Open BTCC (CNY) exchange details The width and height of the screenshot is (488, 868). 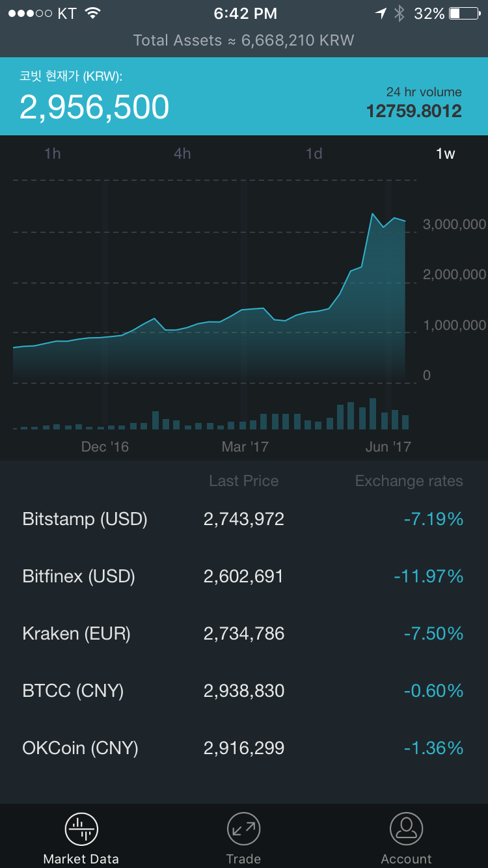pos(244,690)
